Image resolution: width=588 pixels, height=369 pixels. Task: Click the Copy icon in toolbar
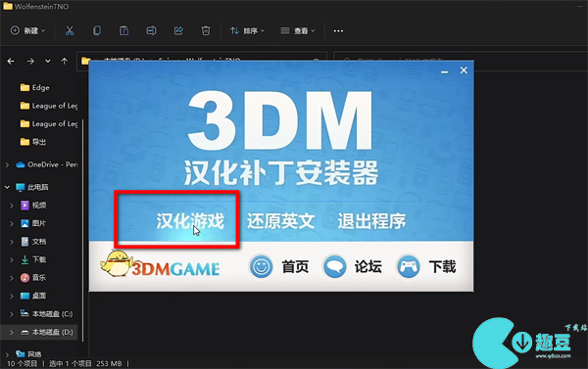click(97, 30)
